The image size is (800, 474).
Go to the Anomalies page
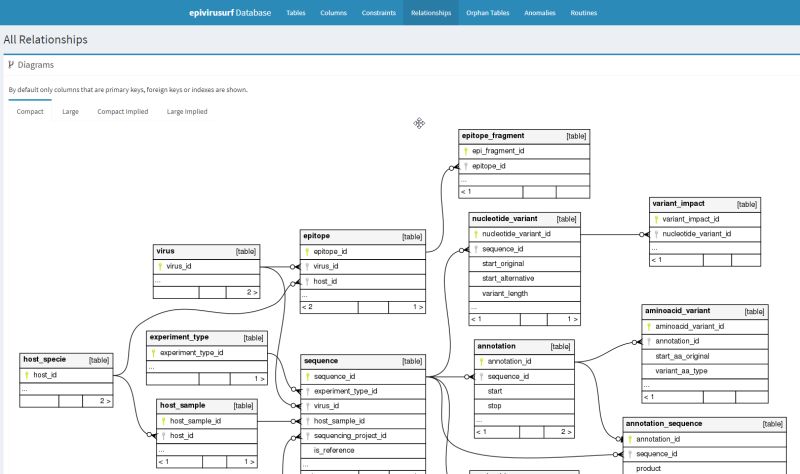pyautogui.click(x=540, y=13)
